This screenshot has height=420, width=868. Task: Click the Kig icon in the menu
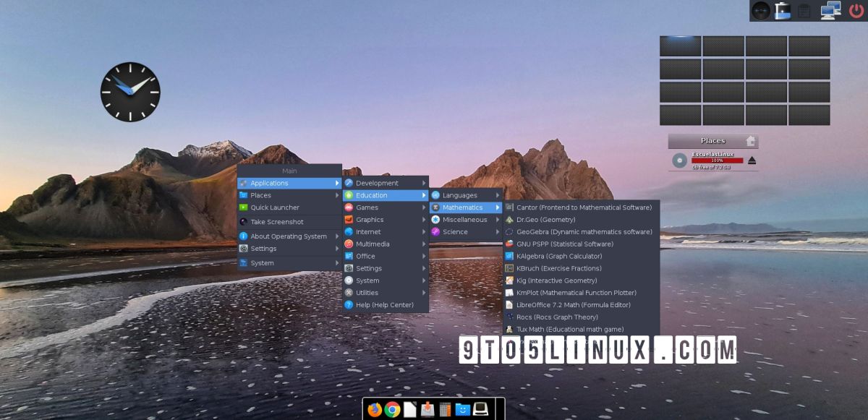tap(509, 280)
